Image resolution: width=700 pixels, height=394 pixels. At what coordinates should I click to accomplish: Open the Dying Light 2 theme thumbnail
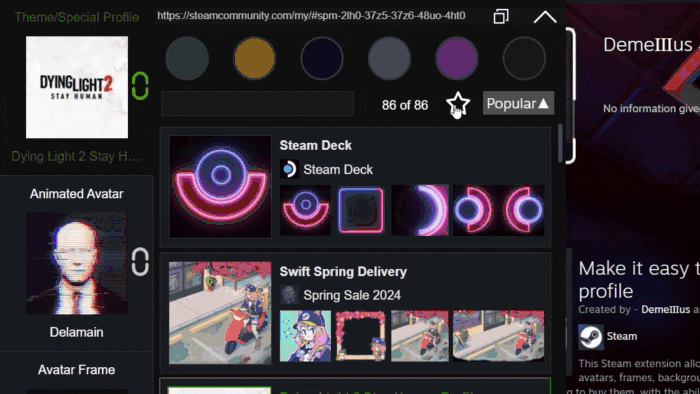pos(77,87)
